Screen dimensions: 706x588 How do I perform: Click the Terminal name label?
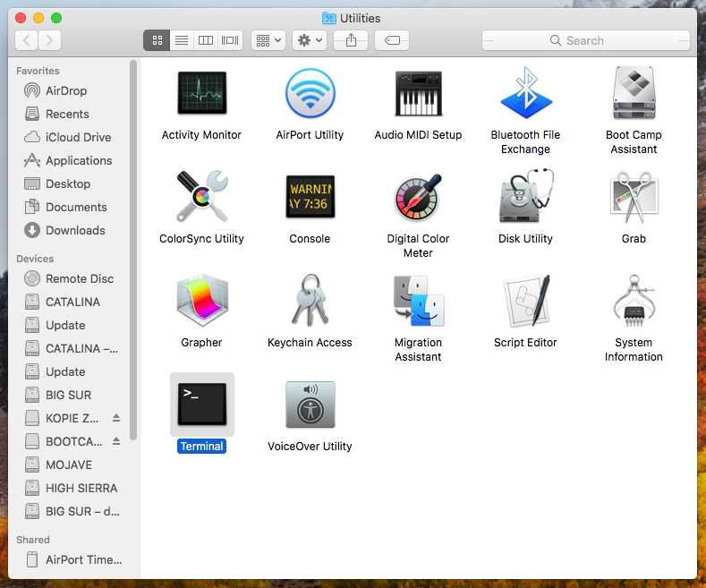coord(201,447)
